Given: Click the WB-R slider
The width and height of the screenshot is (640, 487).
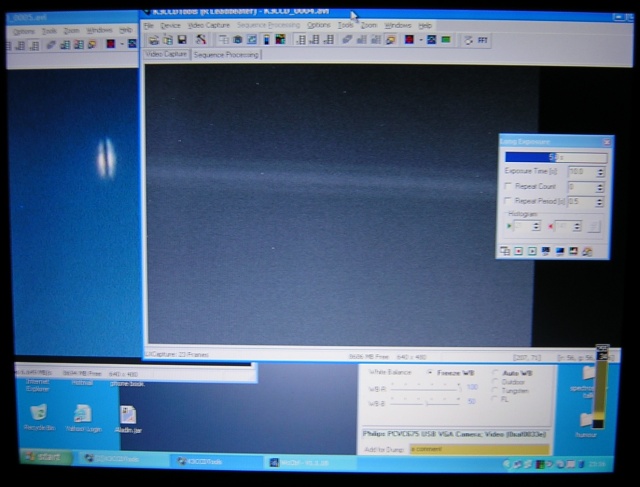Looking at the screenshot, I should [425, 388].
